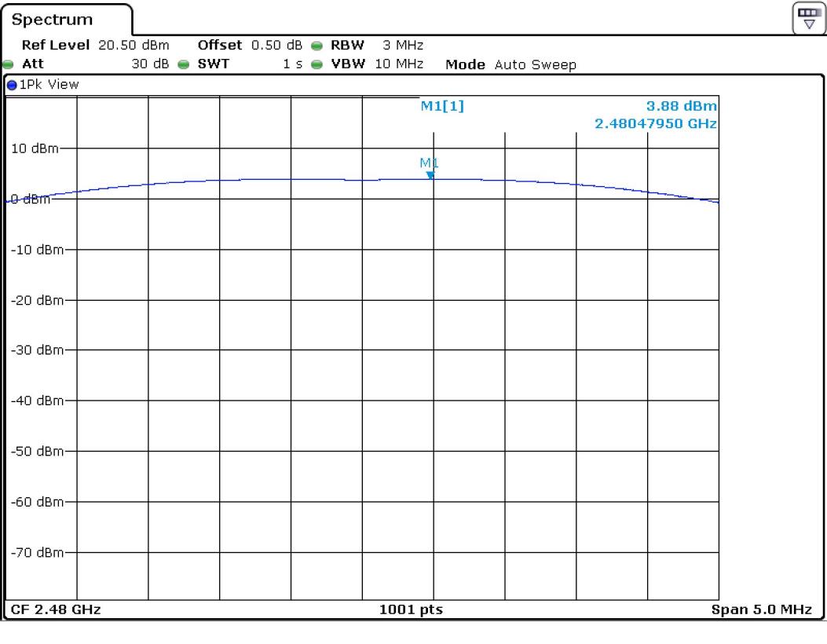
Task: Select the M1 marker triangle on trace
Action: [430, 175]
